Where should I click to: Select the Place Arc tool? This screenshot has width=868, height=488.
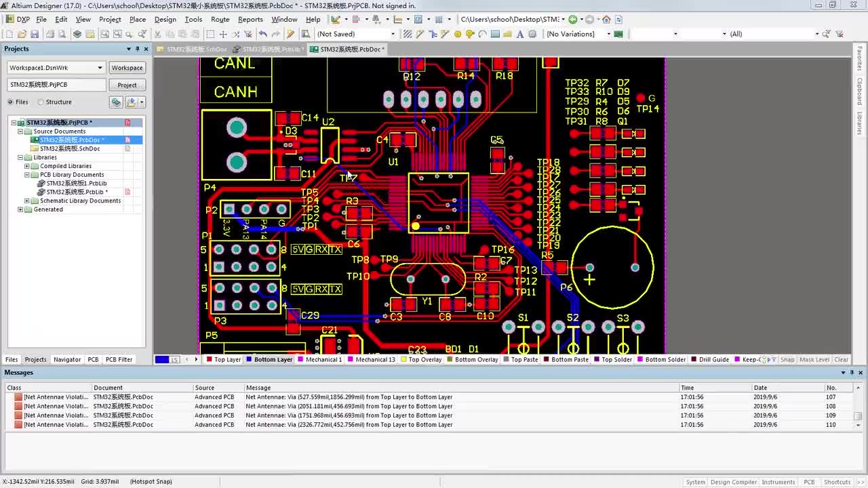pyautogui.click(x=482, y=34)
